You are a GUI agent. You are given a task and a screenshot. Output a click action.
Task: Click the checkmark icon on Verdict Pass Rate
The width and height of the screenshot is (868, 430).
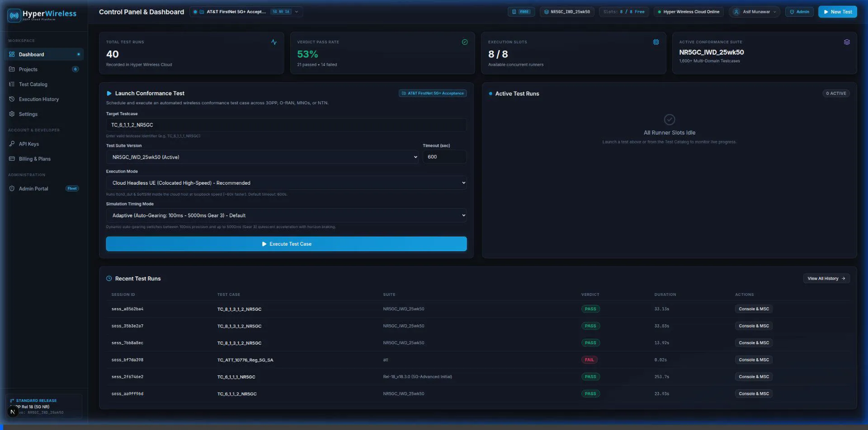[465, 42]
